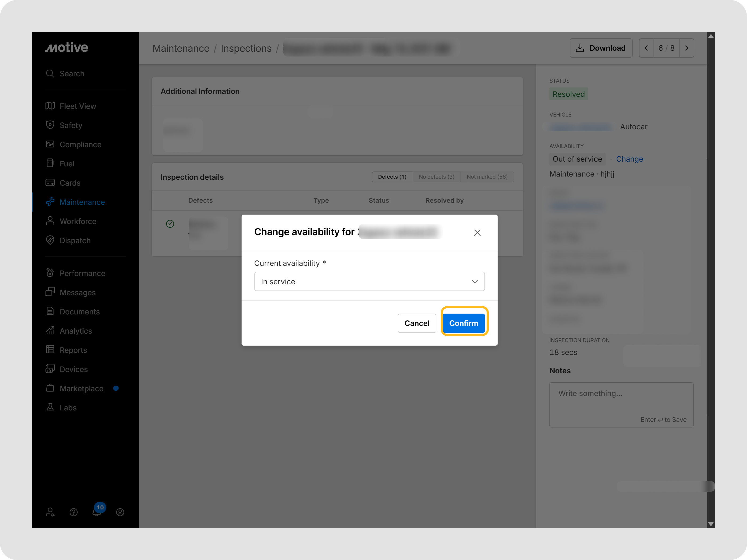Select the Dispatch icon
This screenshot has height=560, width=747.
50,240
